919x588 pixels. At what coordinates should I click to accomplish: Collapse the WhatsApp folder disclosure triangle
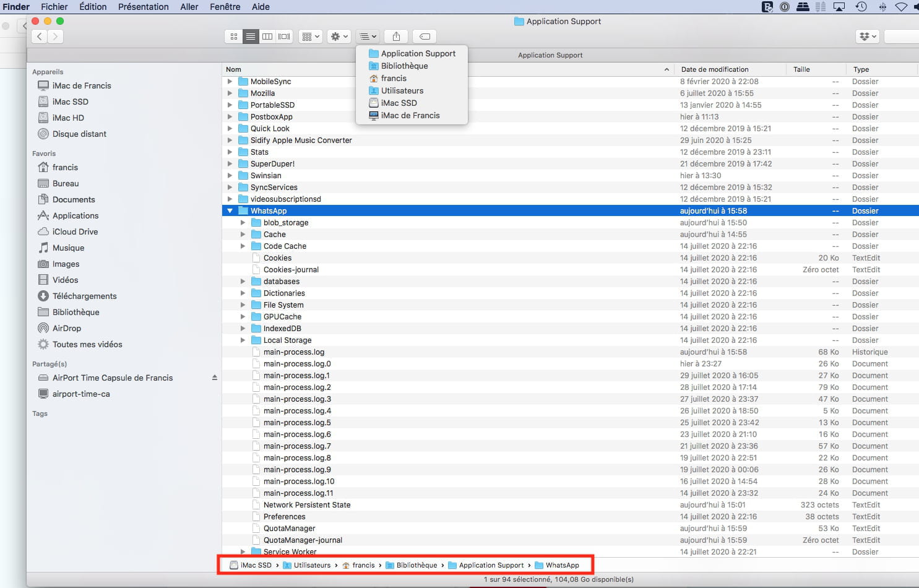[x=230, y=211]
